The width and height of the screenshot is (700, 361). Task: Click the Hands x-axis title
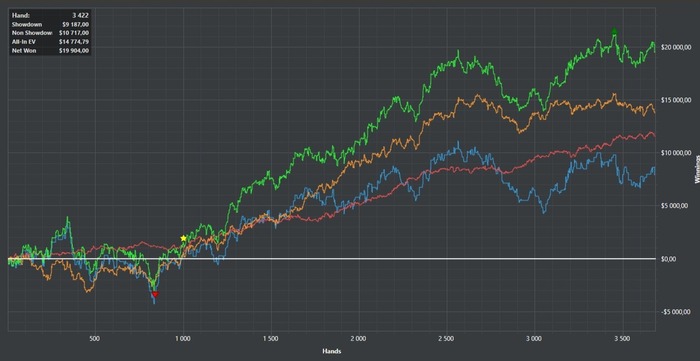332,352
